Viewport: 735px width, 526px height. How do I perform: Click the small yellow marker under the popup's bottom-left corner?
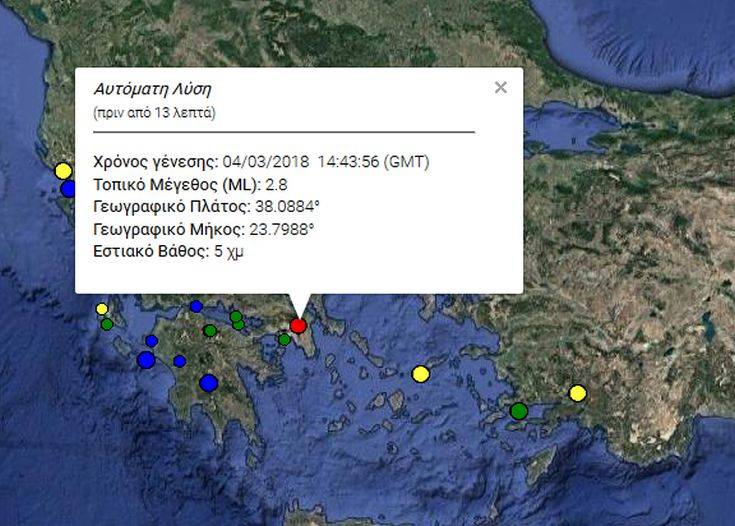point(102,309)
